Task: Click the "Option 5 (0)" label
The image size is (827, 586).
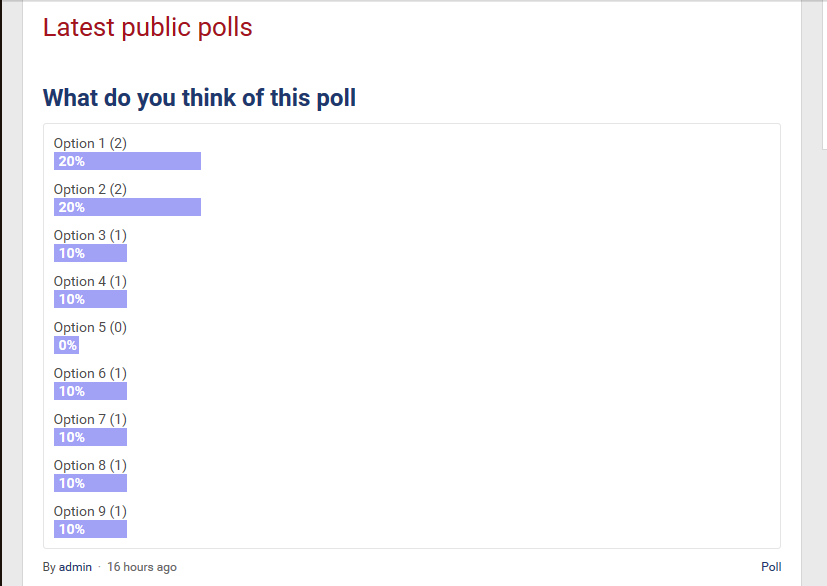Action: 90,327
